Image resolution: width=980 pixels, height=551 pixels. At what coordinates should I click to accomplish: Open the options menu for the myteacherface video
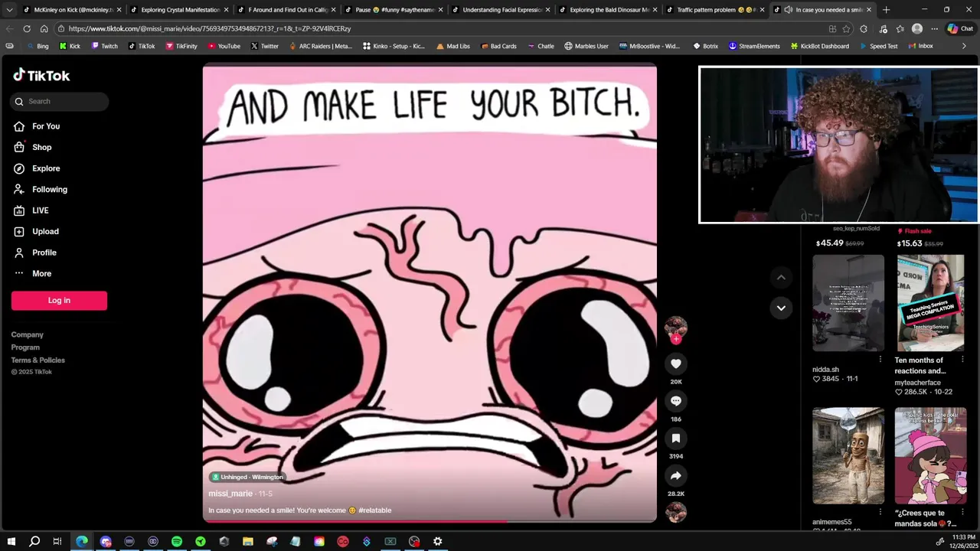pos(962,360)
